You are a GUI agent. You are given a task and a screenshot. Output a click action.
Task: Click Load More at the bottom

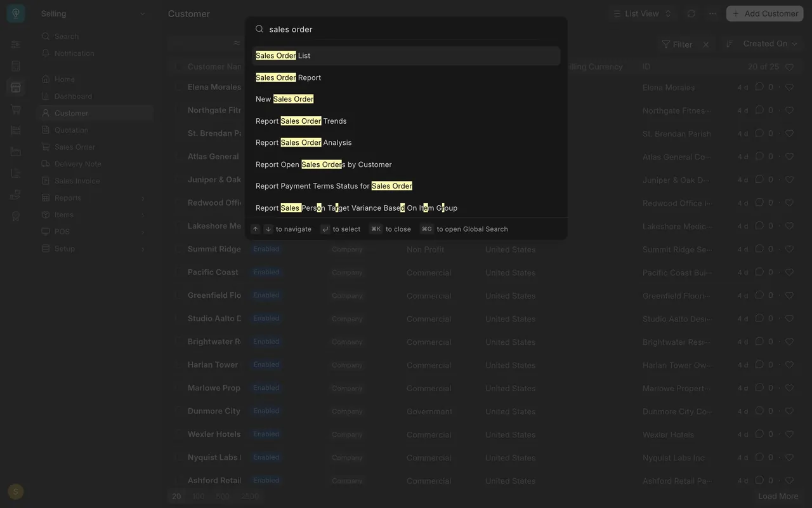(x=778, y=497)
